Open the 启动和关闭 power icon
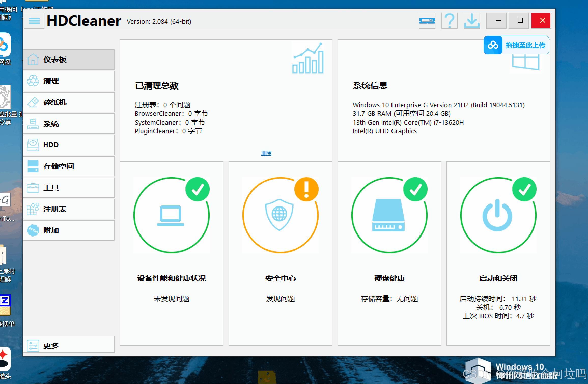588x384 pixels. point(498,215)
